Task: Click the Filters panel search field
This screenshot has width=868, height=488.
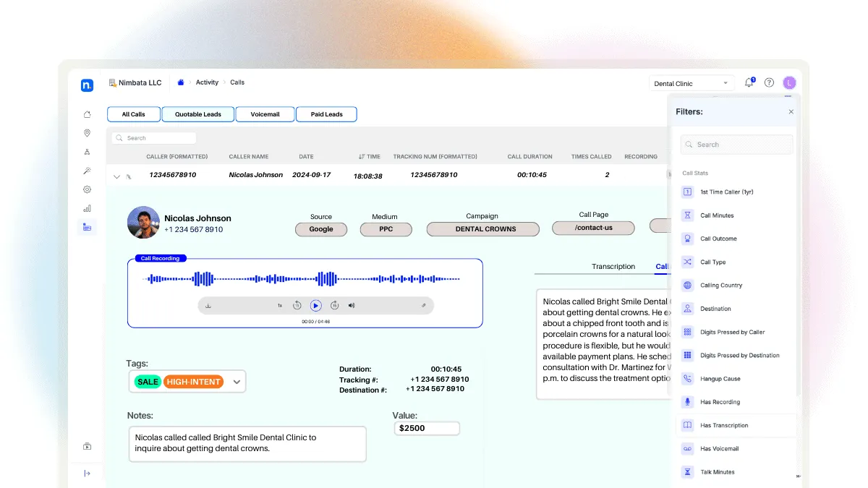Action: [x=736, y=145]
